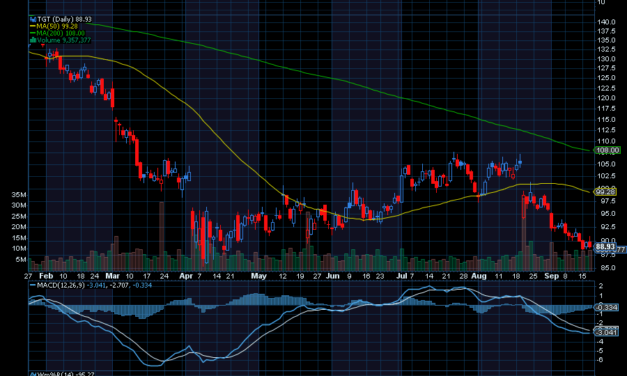Image resolution: width=627 pixels, height=376 pixels.
Task: Click the Apr label on date axis
Action: pyautogui.click(x=186, y=276)
